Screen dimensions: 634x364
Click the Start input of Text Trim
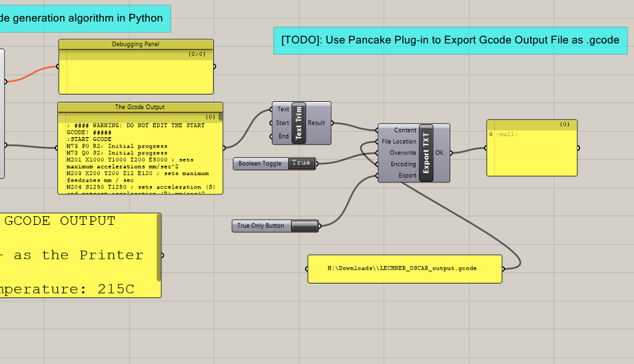(x=282, y=123)
